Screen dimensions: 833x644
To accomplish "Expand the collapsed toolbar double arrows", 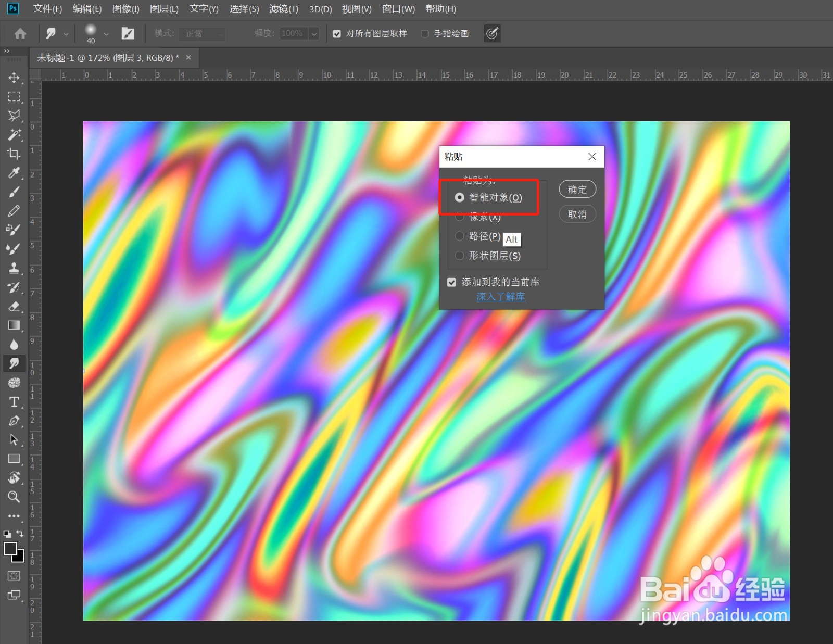I will coord(7,51).
